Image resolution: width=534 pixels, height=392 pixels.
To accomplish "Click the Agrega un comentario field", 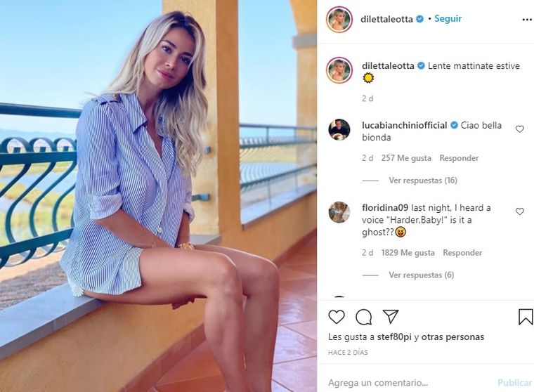I will 409,383.
